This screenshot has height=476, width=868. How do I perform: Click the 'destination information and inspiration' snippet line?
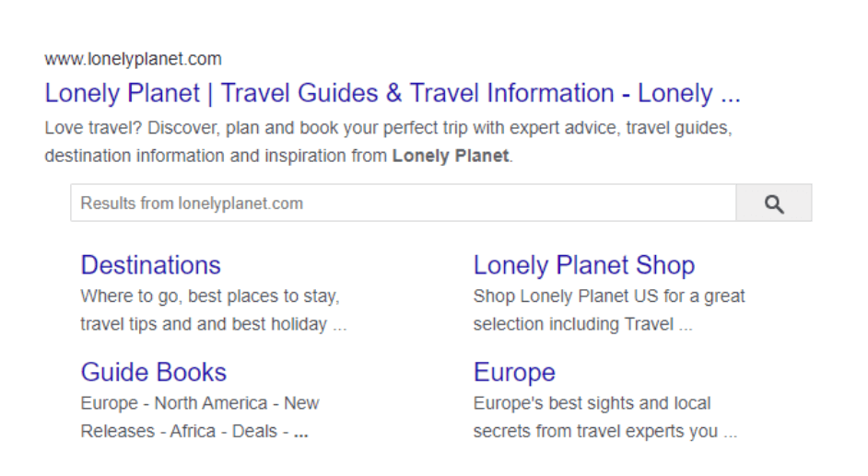(x=278, y=156)
